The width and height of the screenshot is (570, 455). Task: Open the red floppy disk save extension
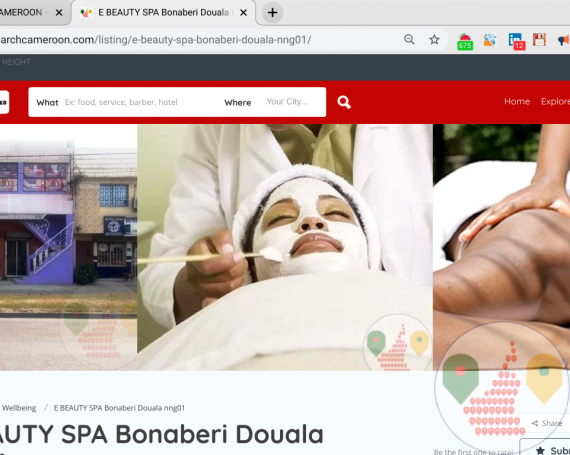(x=539, y=40)
